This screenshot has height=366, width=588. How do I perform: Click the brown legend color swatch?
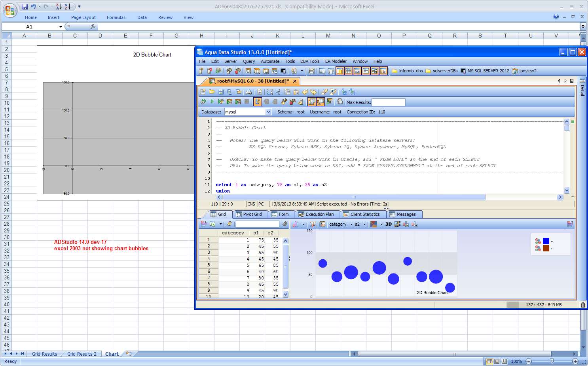(x=546, y=248)
